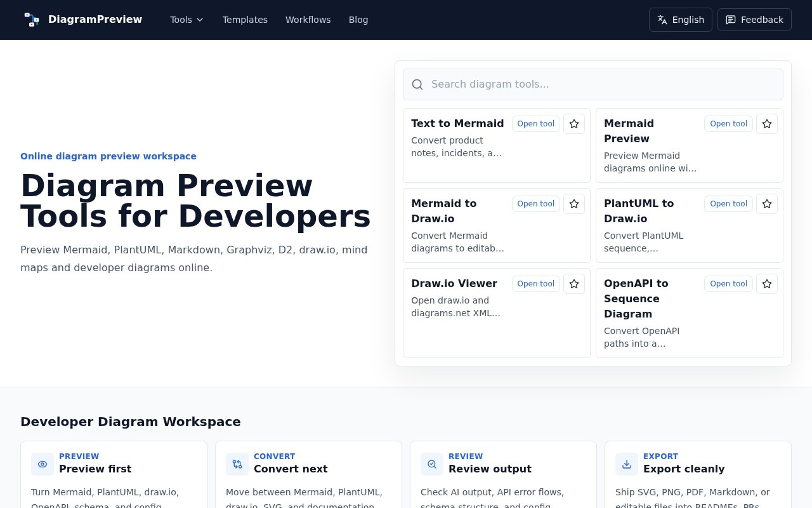
Task: Open the English language selector
Action: (x=681, y=20)
